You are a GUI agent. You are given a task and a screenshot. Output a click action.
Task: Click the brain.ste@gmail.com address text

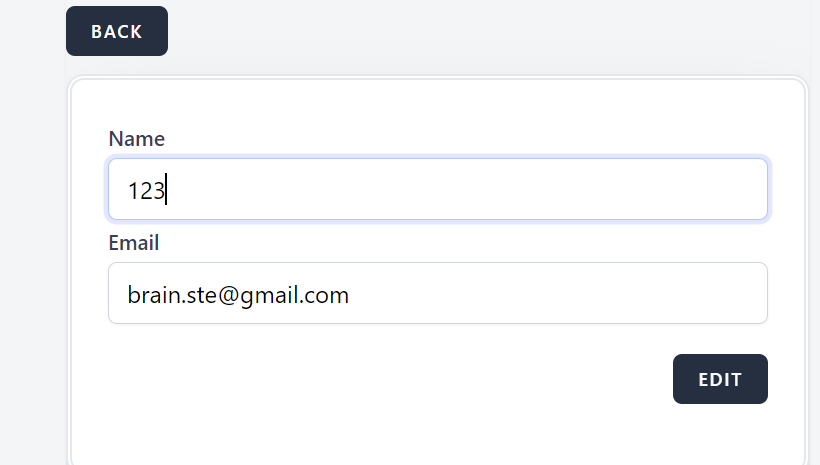pos(238,295)
